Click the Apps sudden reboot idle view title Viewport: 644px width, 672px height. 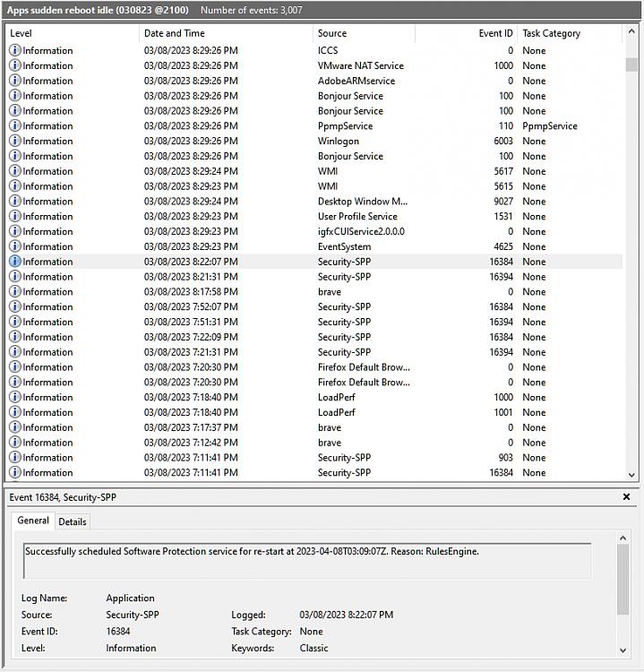coord(98,10)
